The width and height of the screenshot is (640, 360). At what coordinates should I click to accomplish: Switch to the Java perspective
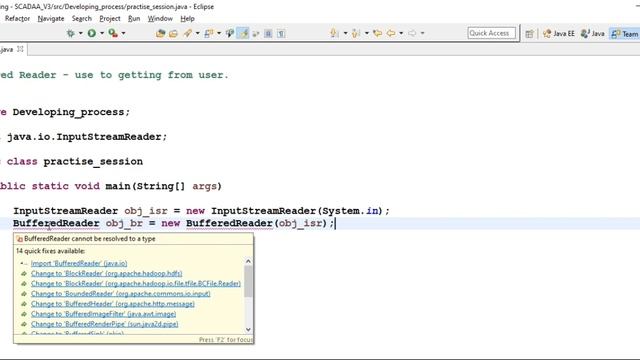(x=593, y=34)
